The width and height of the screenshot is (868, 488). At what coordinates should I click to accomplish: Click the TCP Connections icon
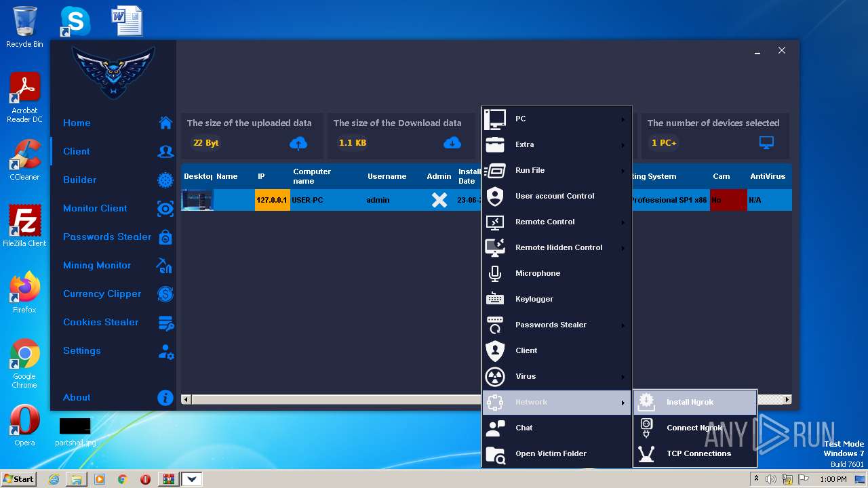[x=646, y=453]
